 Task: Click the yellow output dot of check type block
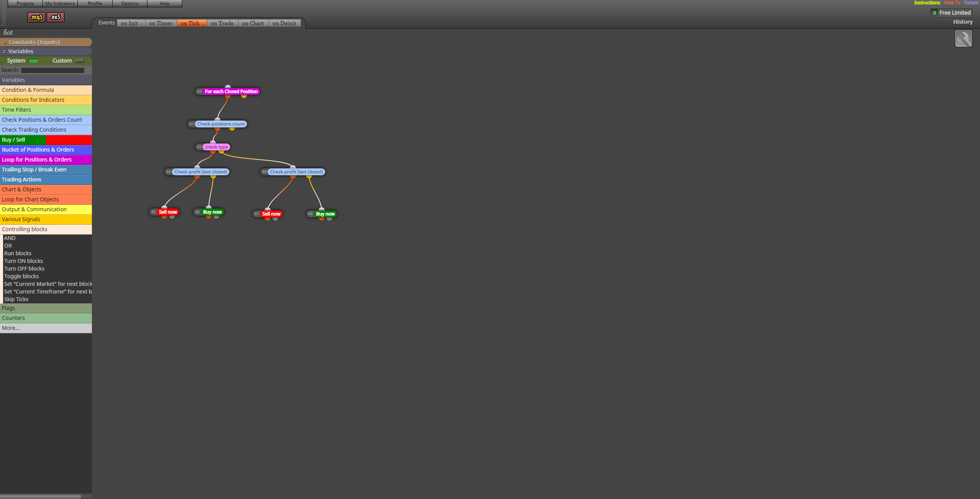pyautogui.click(x=221, y=152)
